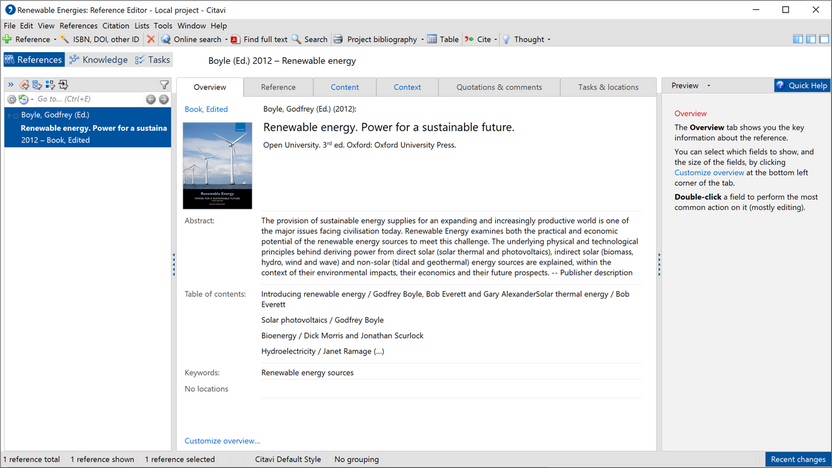
Task: Open the Reference tab
Action: pos(278,87)
